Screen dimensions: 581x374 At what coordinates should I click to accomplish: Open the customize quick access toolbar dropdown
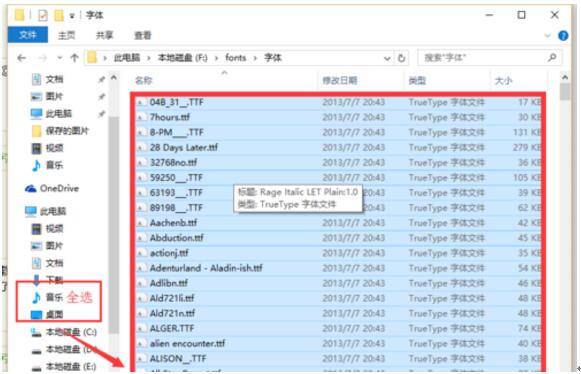coord(72,16)
